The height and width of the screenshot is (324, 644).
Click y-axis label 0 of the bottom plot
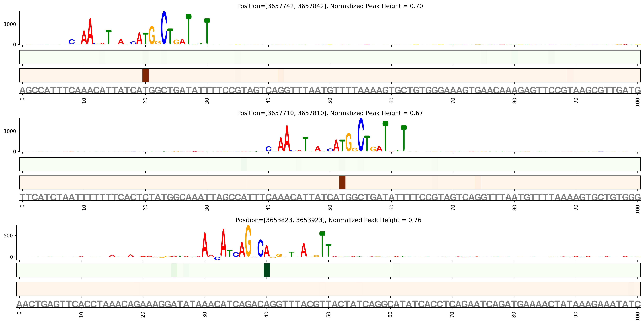(x=11, y=257)
